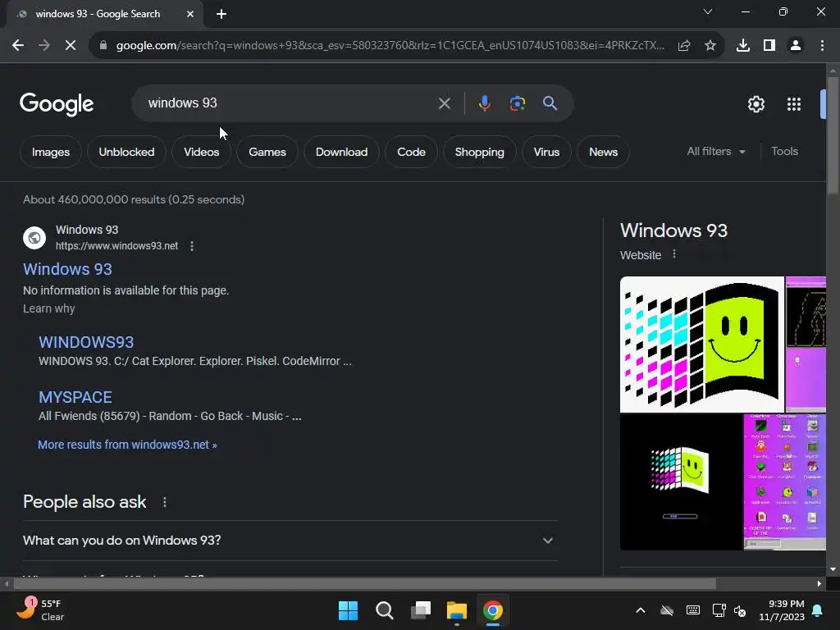This screenshot has width=840, height=630.
Task: Click the lock icon for site information
Action: click(103, 46)
